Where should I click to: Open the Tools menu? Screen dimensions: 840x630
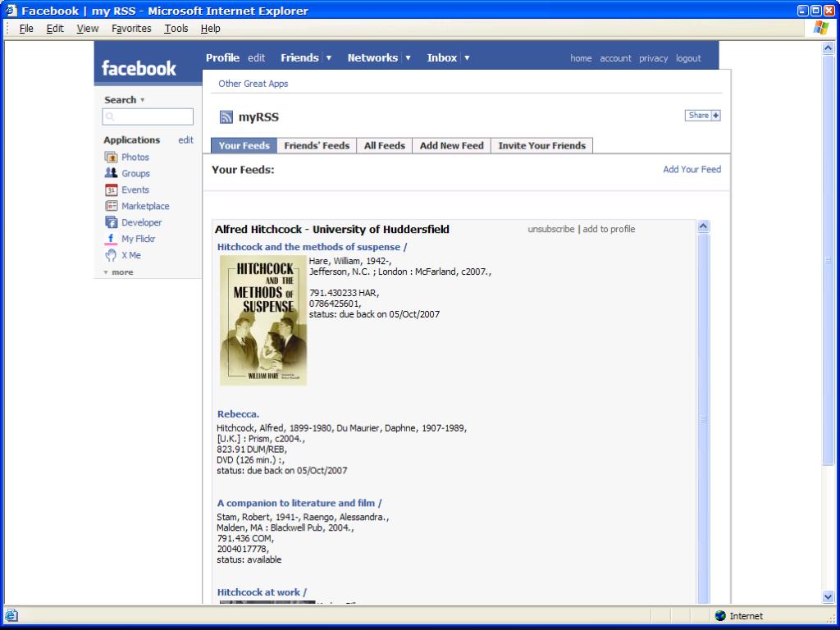click(176, 29)
